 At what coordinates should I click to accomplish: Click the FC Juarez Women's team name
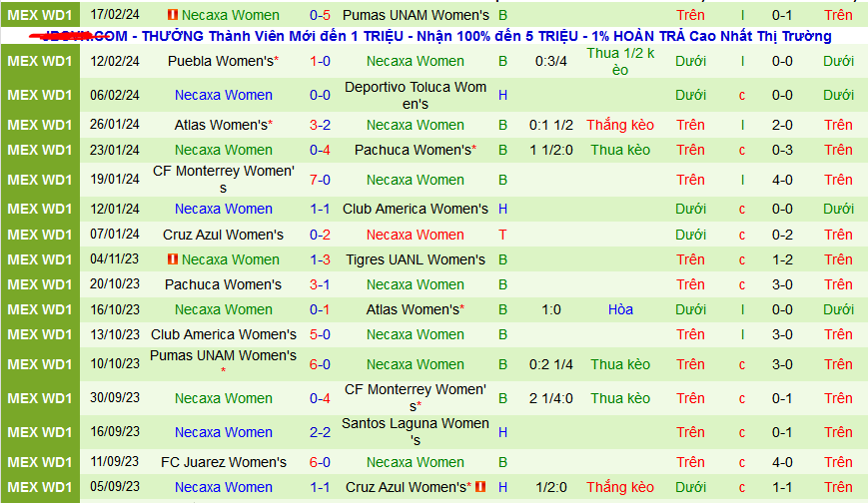pyautogui.click(x=223, y=462)
